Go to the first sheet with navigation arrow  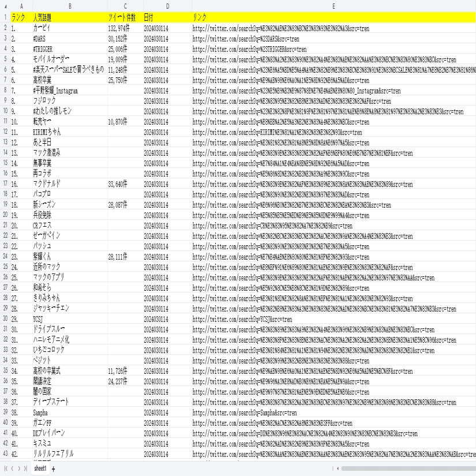(x=6, y=468)
